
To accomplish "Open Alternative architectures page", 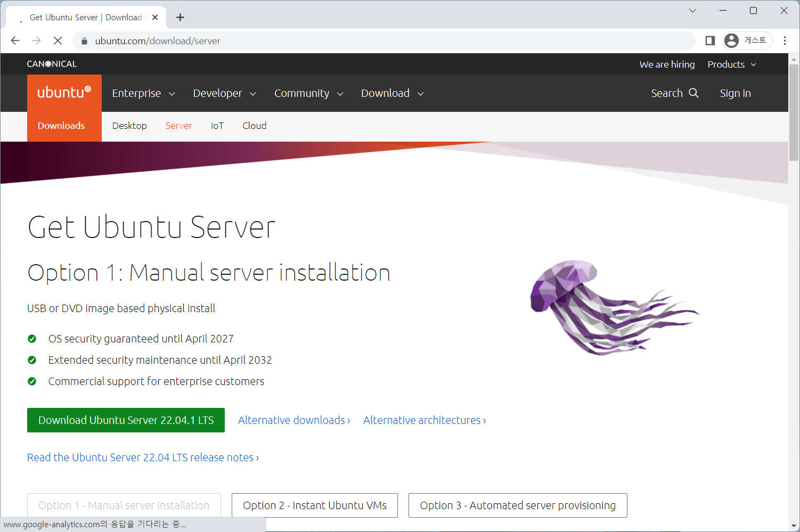I will [424, 420].
